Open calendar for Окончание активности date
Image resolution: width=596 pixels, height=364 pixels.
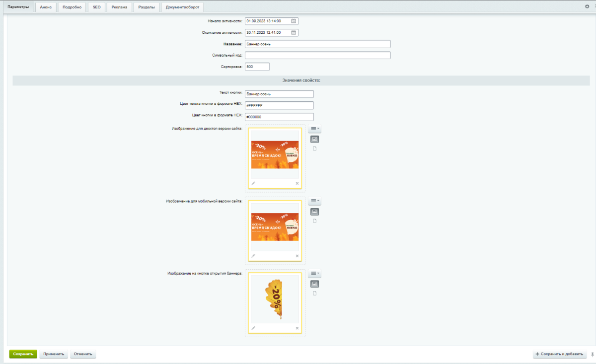pos(294,33)
